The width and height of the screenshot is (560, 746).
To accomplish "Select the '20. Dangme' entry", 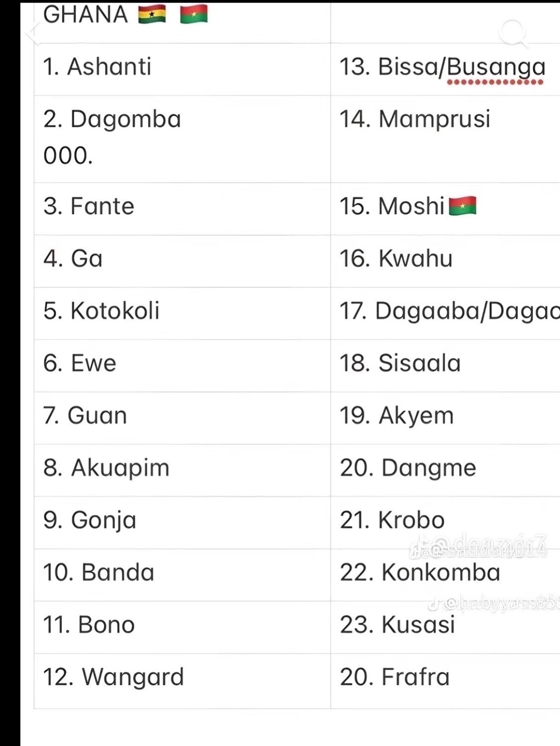I will click(x=408, y=468).
